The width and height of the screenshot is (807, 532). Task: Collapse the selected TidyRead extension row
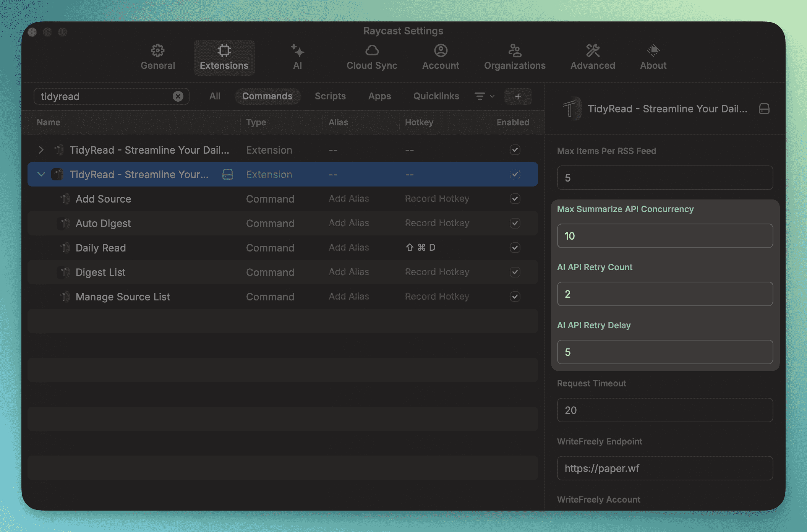[41, 174]
